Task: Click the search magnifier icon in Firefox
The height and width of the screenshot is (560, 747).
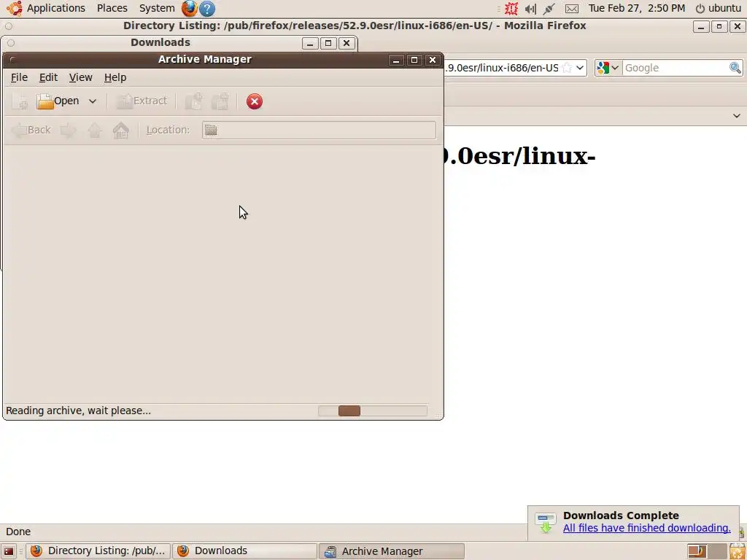Action: tap(735, 68)
